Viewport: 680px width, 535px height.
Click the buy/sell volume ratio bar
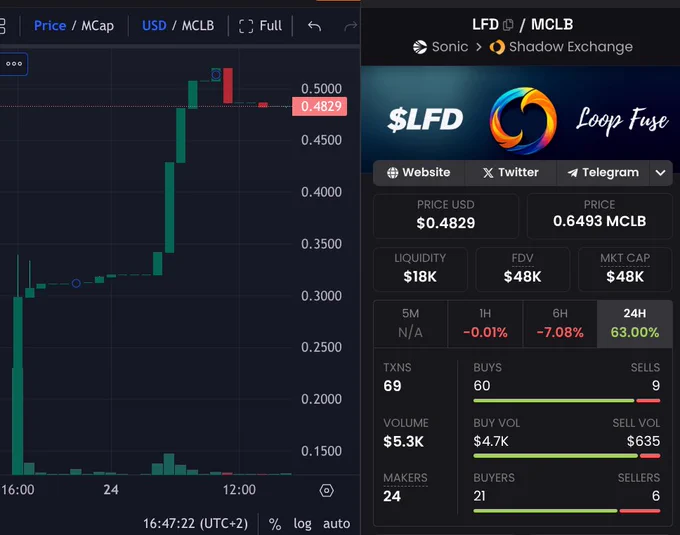click(x=567, y=456)
